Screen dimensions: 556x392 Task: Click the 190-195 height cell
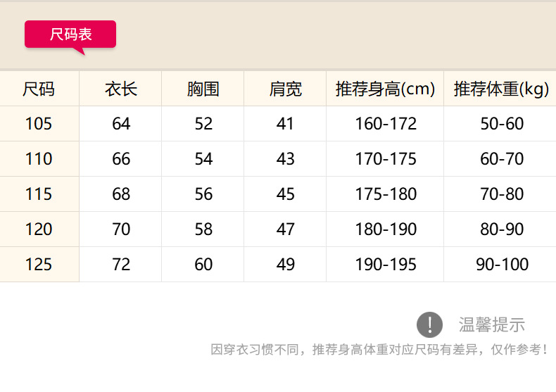tap(386, 265)
